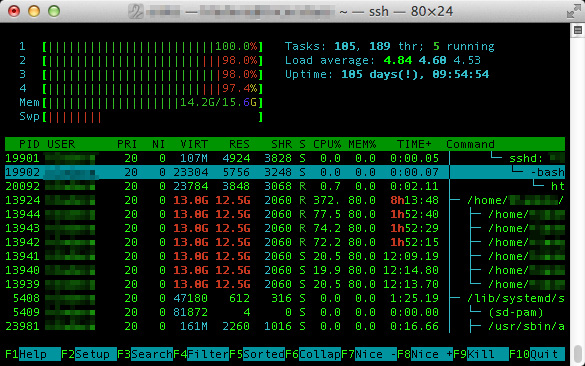The width and height of the screenshot is (585, 366).
Task: Click the sshd: command tree entry
Action: coord(526,158)
